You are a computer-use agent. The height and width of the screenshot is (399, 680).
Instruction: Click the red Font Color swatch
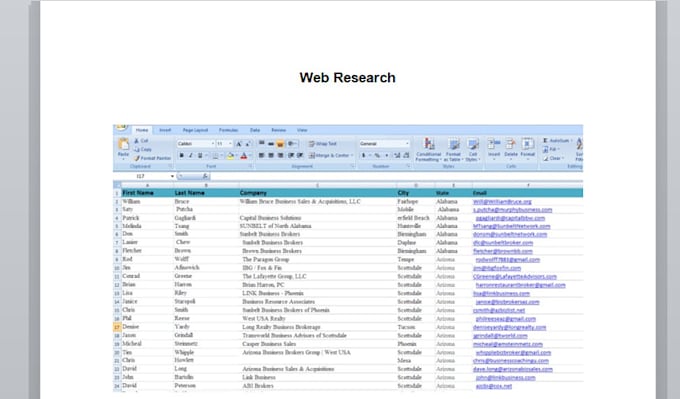[244, 155]
